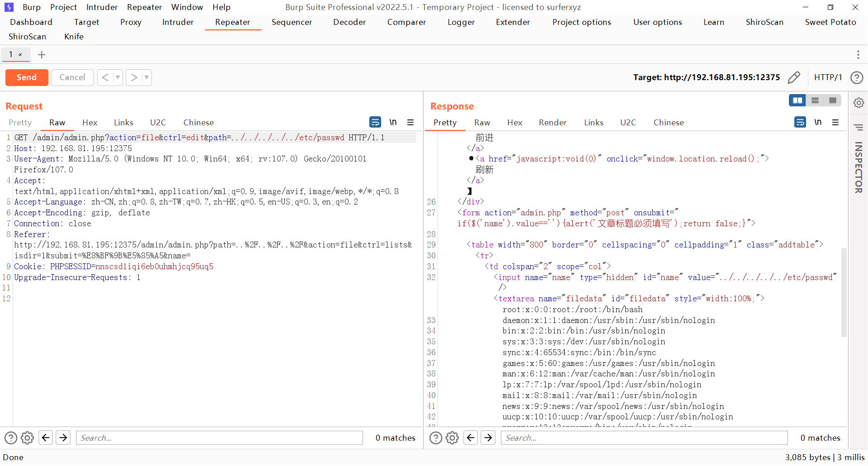Click the Burp Suite logo icon
This screenshot has width=868, height=466.
pos(9,7)
